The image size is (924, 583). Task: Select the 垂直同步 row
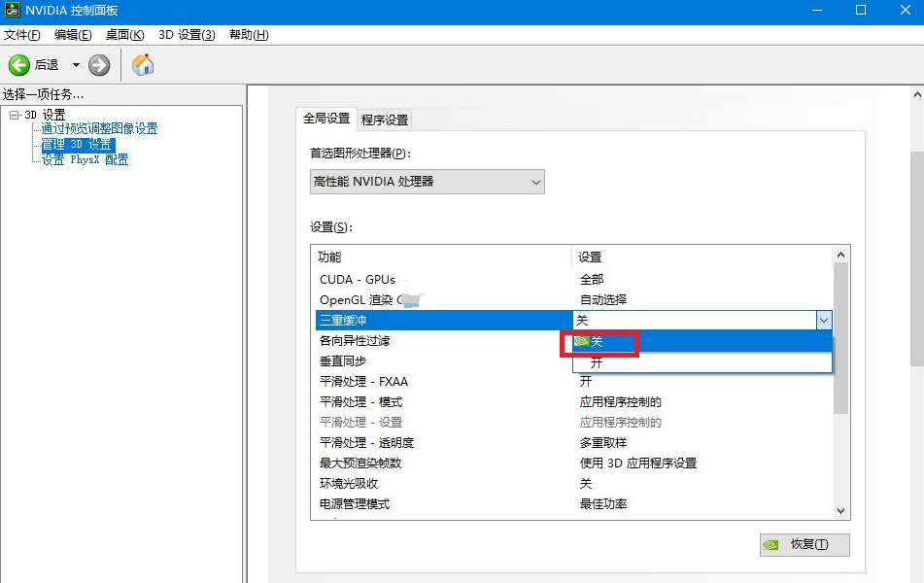click(x=444, y=361)
